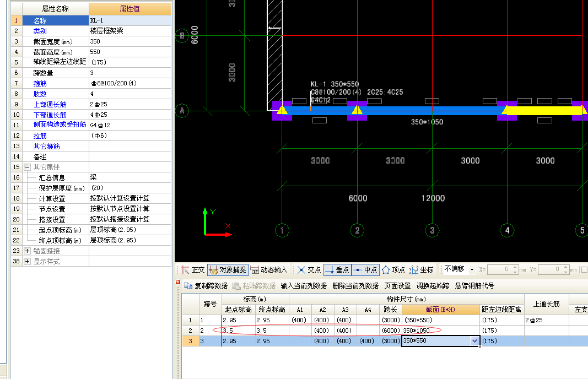Click 悬臂钢筋代号 cantilever rebar code
The width and height of the screenshot is (588, 379).
[474, 286]
